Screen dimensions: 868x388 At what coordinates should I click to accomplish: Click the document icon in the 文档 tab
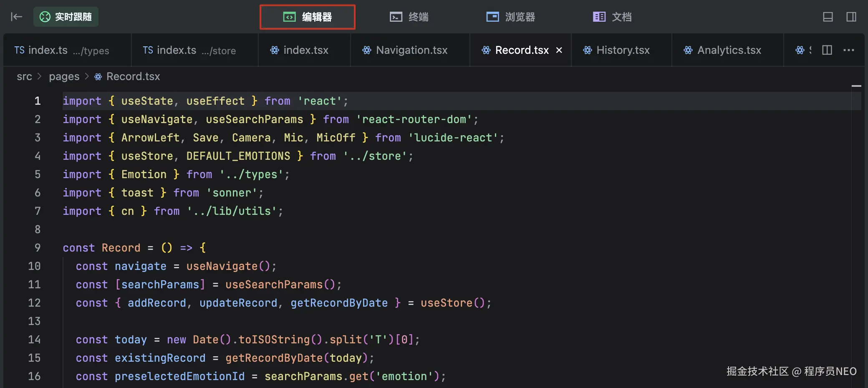tap(599, 17)
